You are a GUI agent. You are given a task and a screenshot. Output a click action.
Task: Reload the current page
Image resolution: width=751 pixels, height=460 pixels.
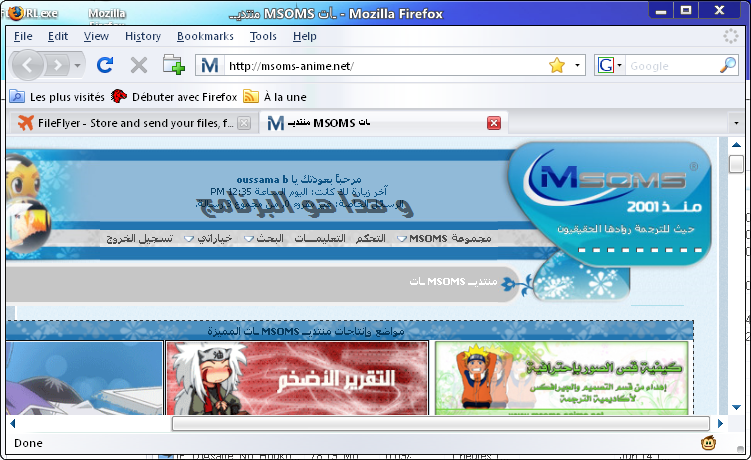click(x=104, y=65)
